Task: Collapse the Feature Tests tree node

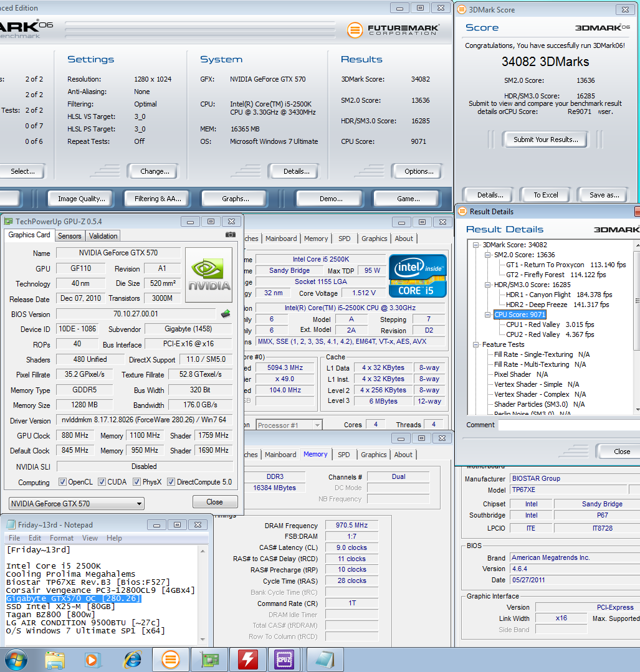Action: [475, 344]
